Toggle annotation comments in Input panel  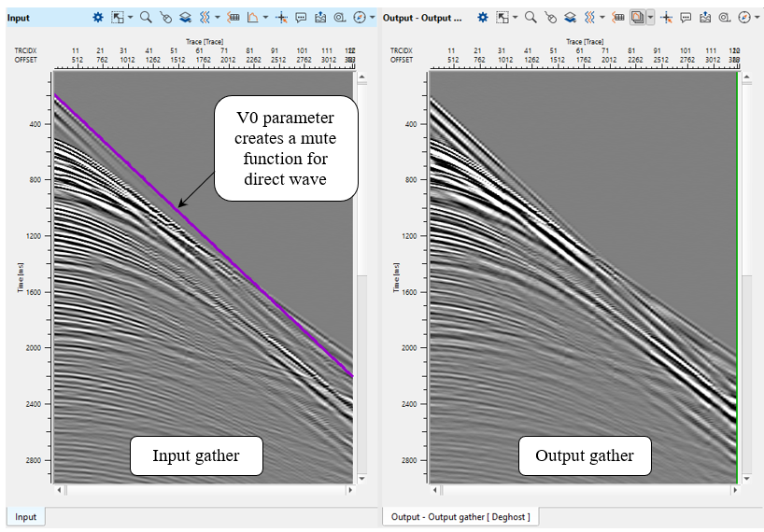301,18
